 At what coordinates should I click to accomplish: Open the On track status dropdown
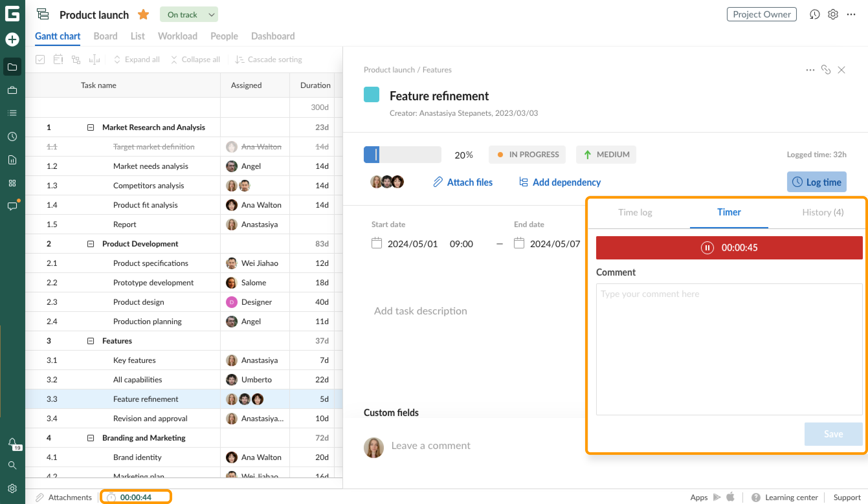[x=188, y=15]
